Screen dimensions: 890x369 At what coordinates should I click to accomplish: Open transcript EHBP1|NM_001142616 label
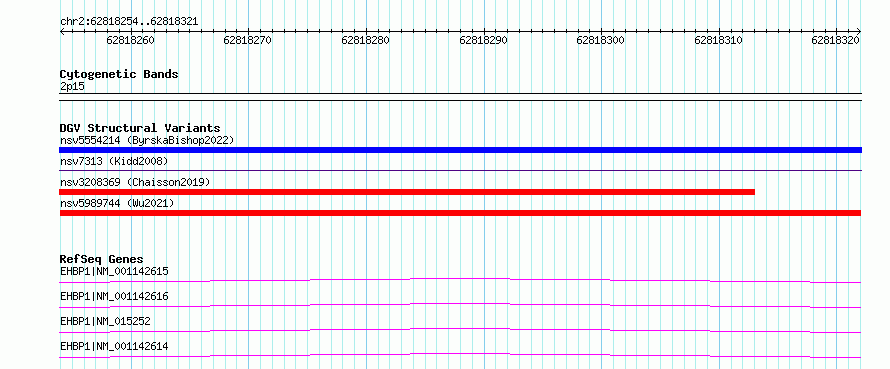[114, 296]
